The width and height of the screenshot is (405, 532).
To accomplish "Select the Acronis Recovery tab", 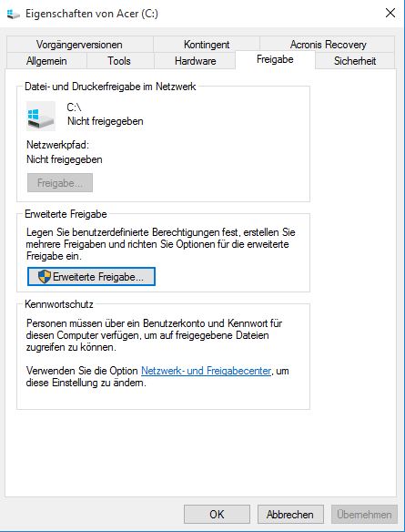I will click(328, 45).
